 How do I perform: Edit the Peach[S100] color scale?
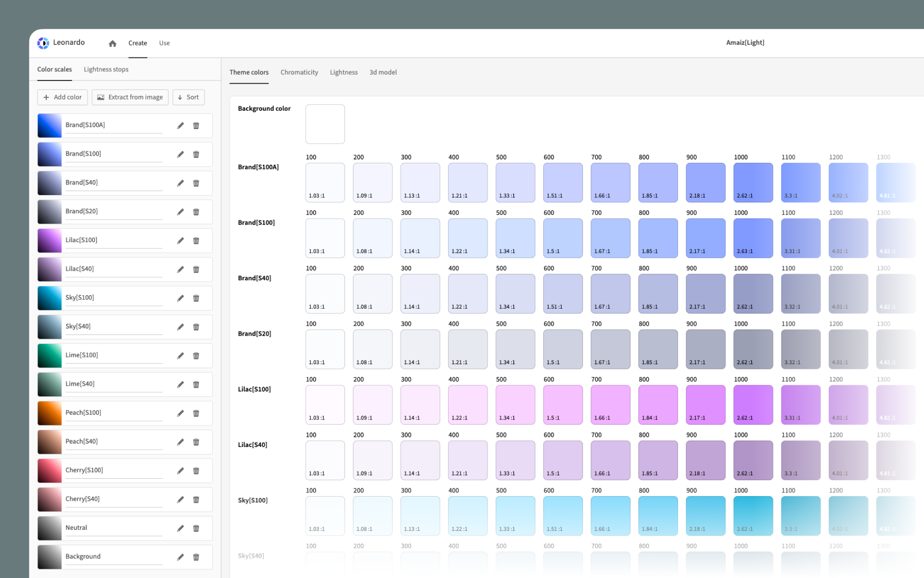coord(180,413)
